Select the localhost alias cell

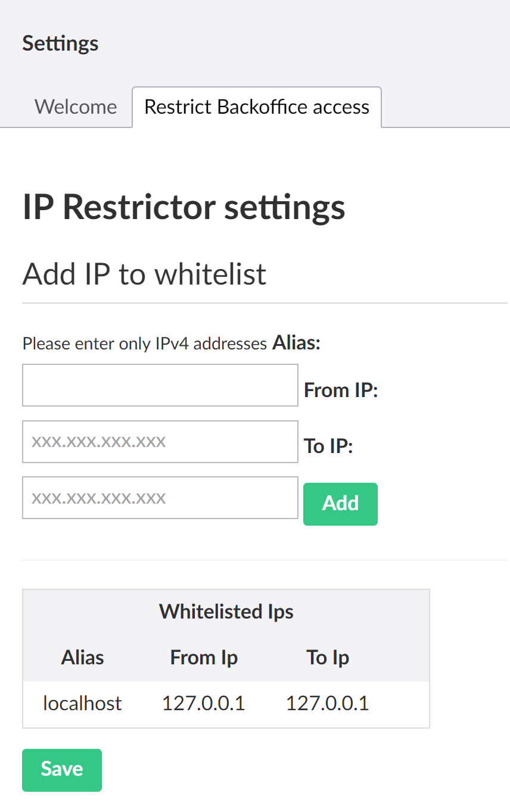pyautogui.click(x=82, y=703)
